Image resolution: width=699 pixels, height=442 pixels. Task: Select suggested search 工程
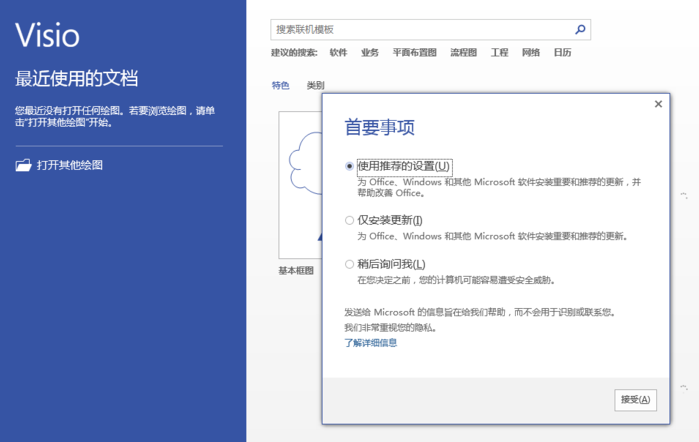coord(499,53)
